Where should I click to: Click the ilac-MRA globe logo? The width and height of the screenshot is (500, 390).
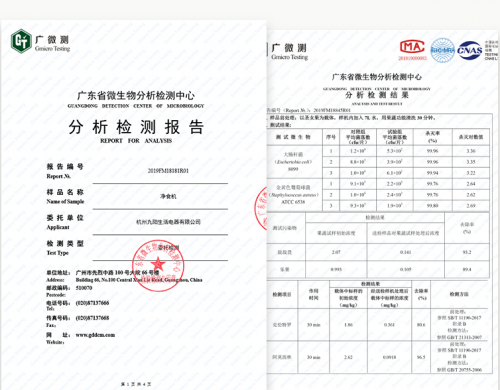(x=442, y=50)
